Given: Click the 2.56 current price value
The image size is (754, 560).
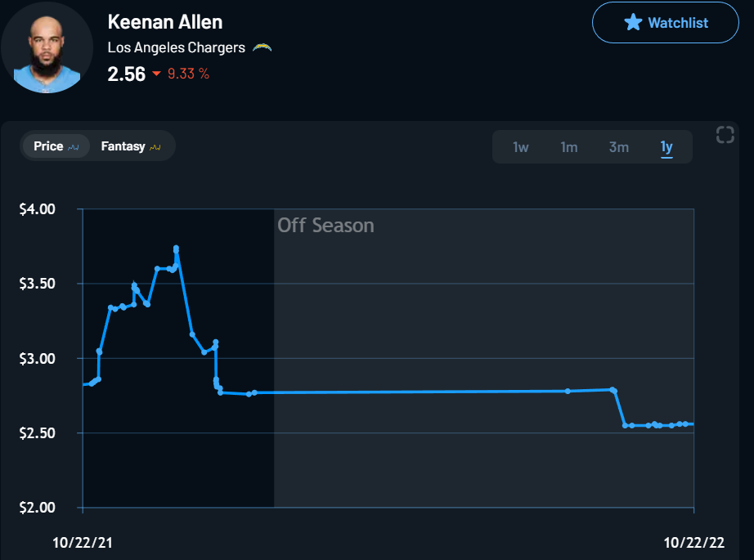Looking at the screenshot, I should [x=126, y=74].
